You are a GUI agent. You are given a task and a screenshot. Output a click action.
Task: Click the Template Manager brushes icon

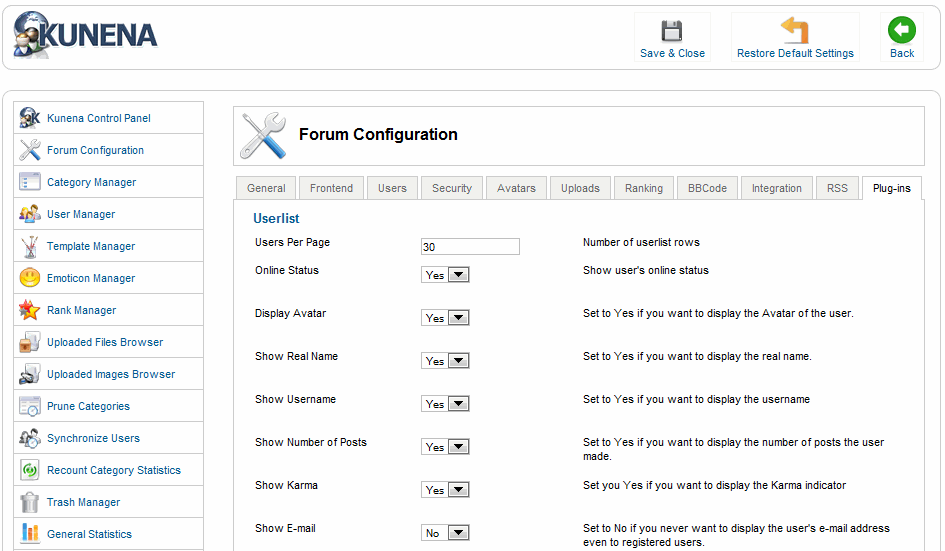pyautogui.click(x=30, y=246)
